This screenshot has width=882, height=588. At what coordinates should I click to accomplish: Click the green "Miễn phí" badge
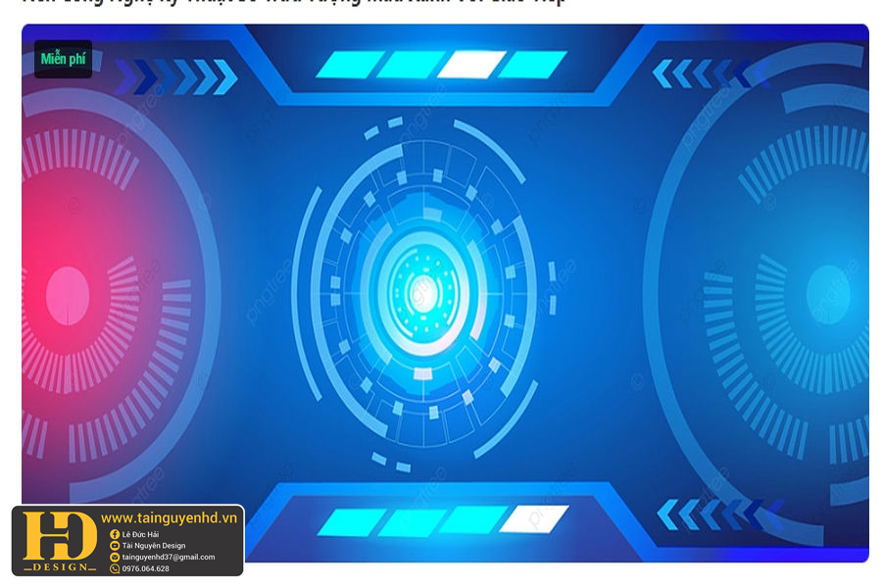[63, 59]
